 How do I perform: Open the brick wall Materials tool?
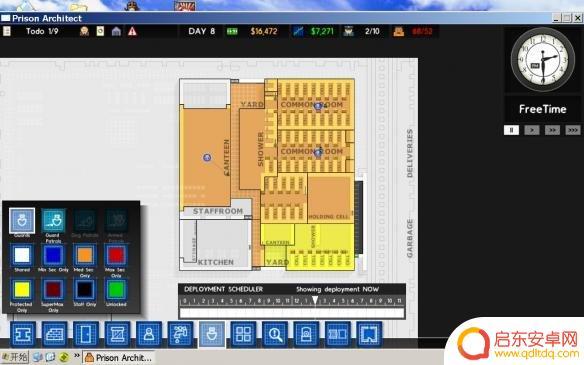[x=54, y=334]
